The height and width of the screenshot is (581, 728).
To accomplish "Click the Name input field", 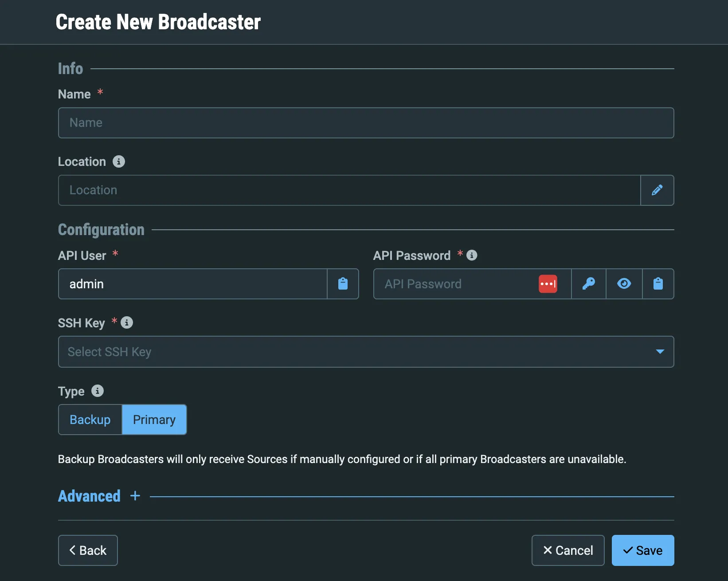I will click(x=366, y=123).
